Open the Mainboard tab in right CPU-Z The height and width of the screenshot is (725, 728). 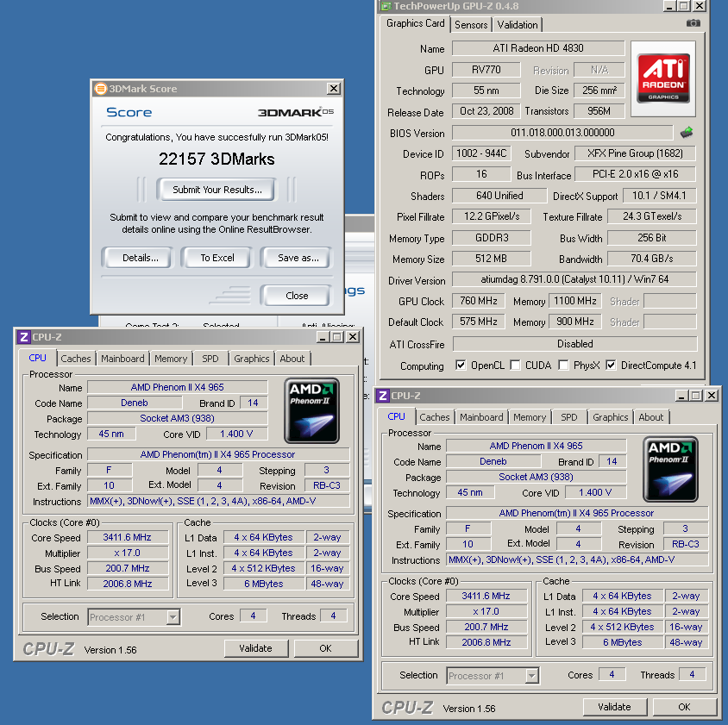coord(481,417)
